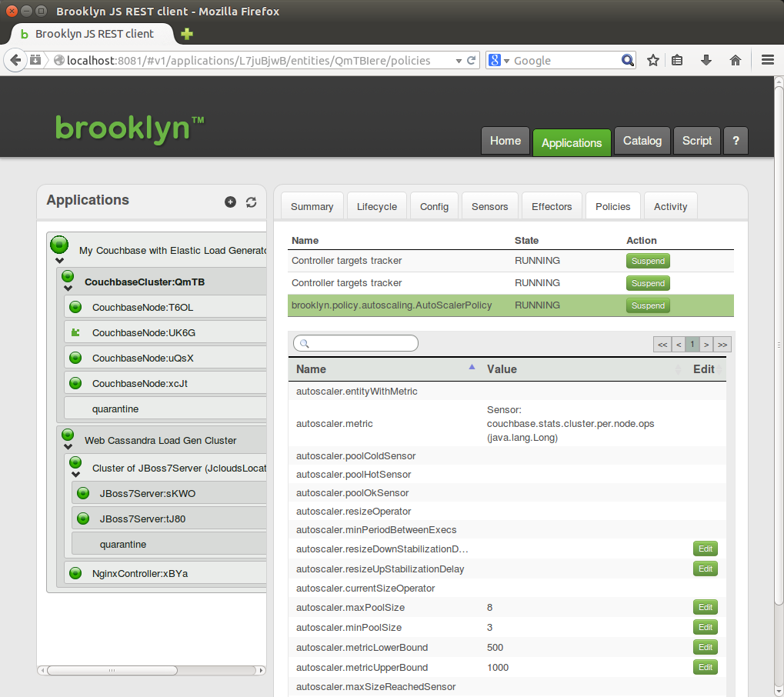Collapse Web Cassandra Load Gen Cluster chevron
The height and width of the screenshot is (697, 784).
click(68, 447)
